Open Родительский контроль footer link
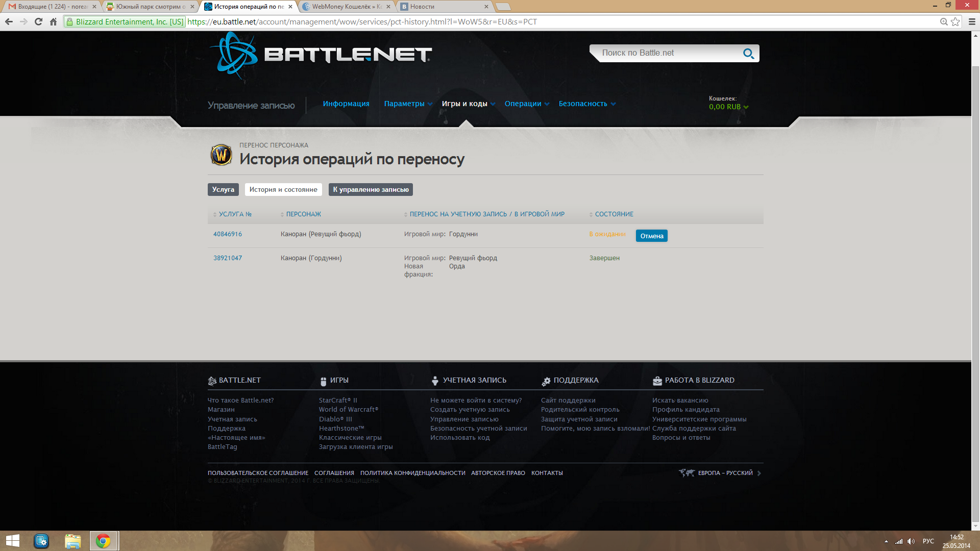Screen dimensions: 980x551 pos(580,410)
